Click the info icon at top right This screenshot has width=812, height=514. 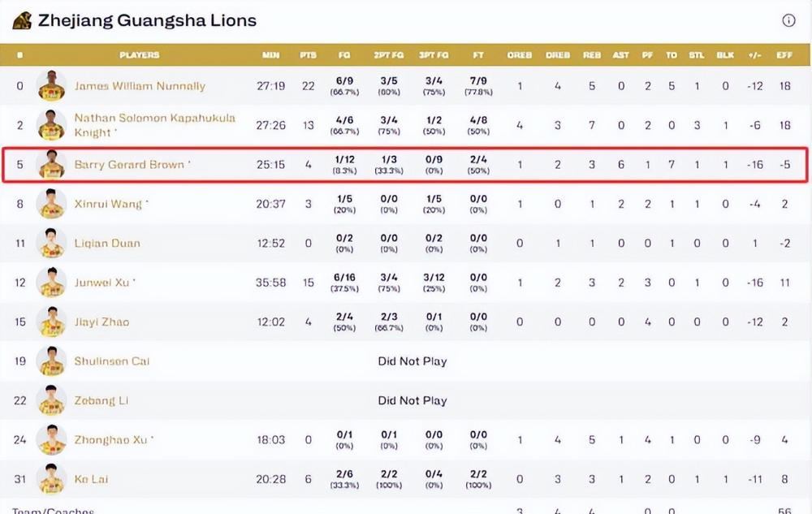point(788,20)
